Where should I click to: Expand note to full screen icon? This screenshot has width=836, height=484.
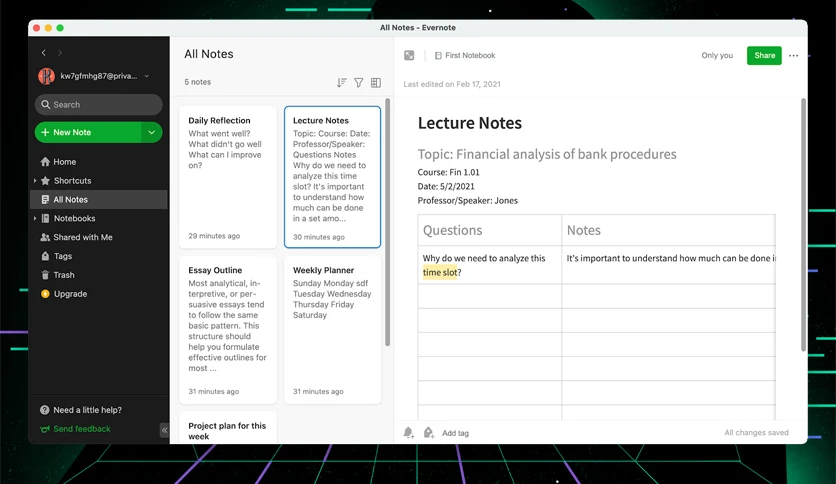coord(409,55)
